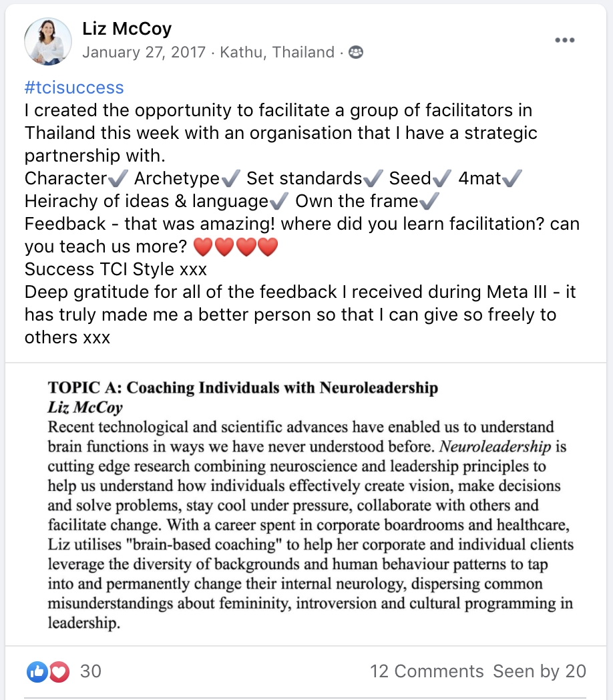613x700 pixels.
Task: Open the Topic A Neuroleadership attached image
Action: tap(306, 504)
